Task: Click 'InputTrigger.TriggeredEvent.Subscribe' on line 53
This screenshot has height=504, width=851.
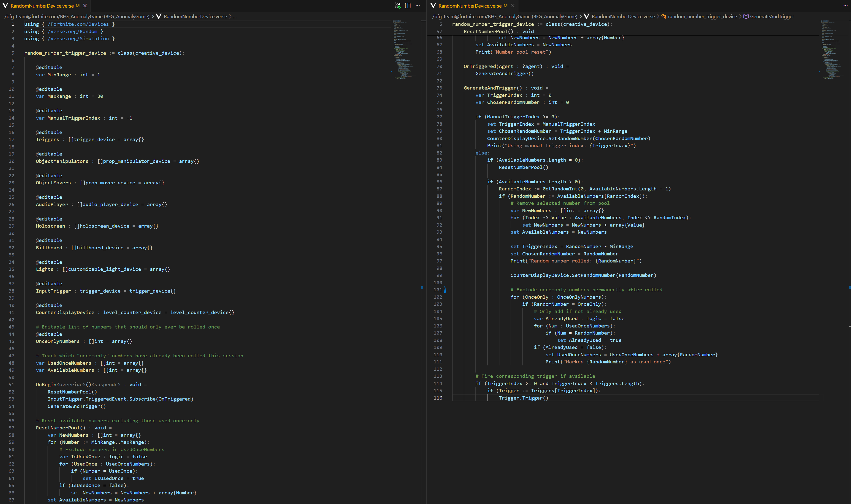Action: [101, 399]
